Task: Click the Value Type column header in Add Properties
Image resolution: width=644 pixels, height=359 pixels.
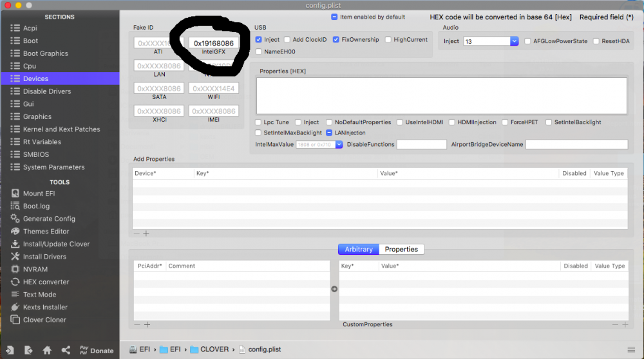Action: (x=609, y=174)
